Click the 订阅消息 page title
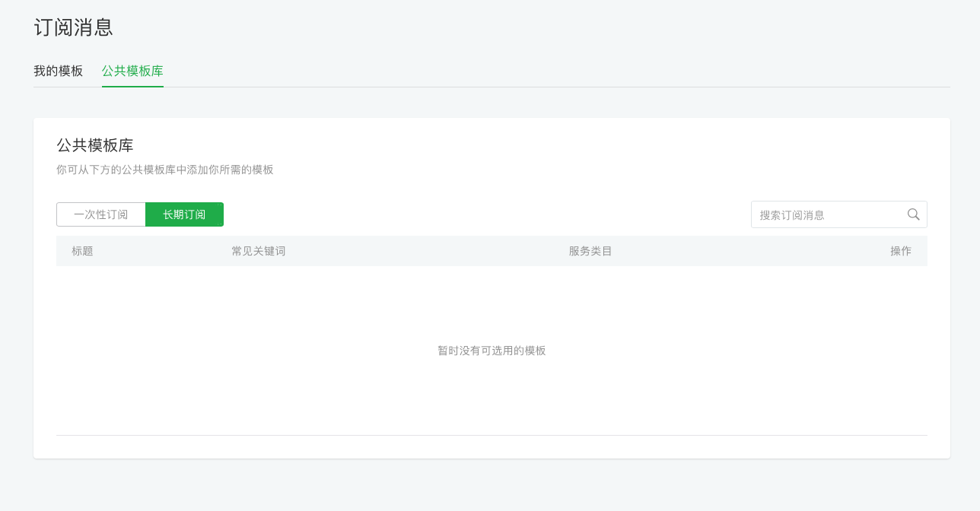 coord(74,27)
